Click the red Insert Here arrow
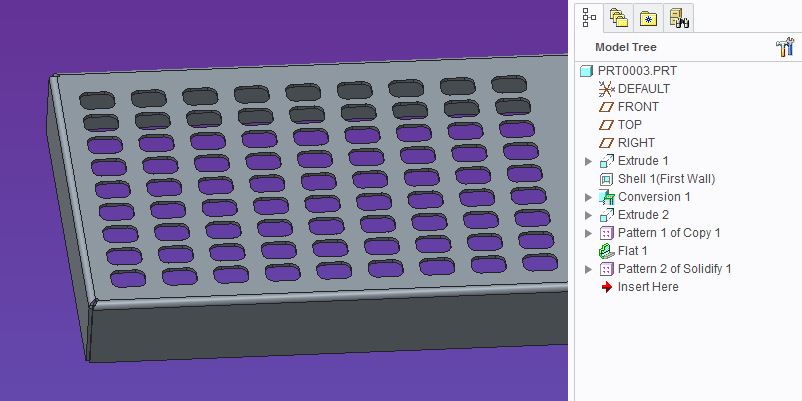802x401 pixels. (607, 287)
